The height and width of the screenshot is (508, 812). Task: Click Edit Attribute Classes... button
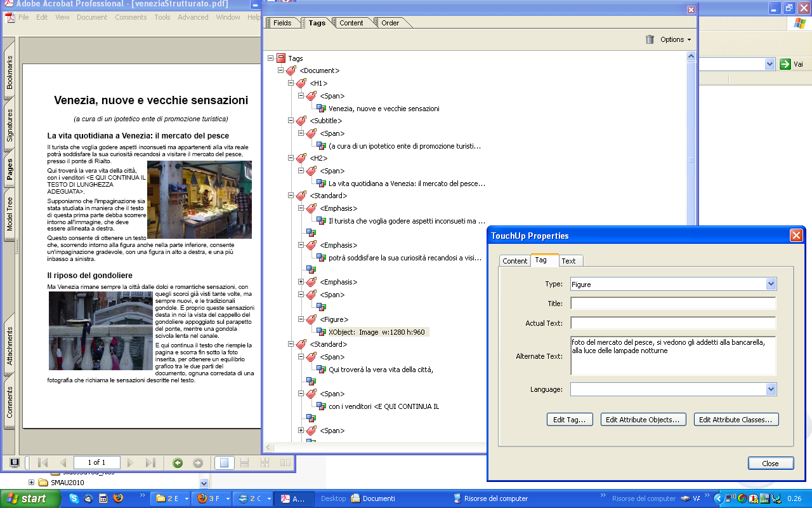736,420
